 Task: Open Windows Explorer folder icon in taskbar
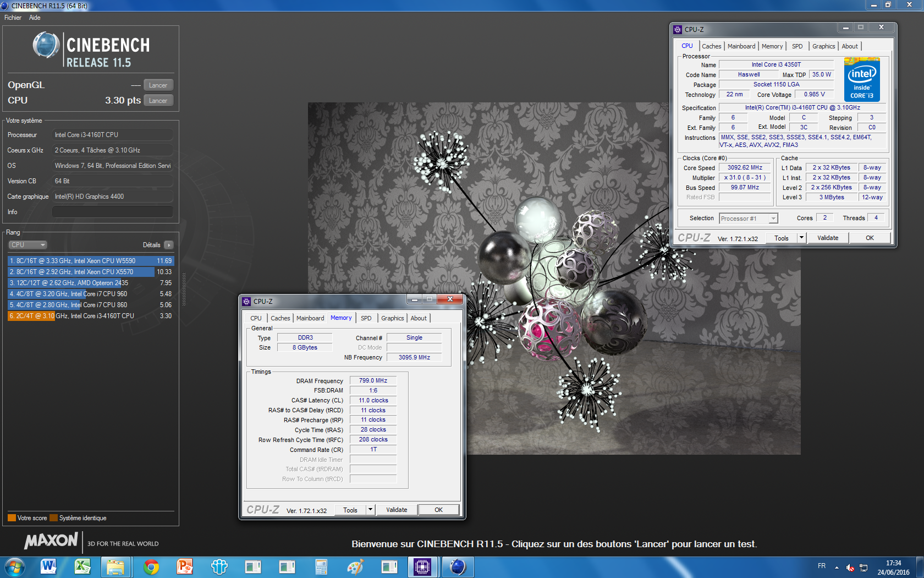(116, 566)
